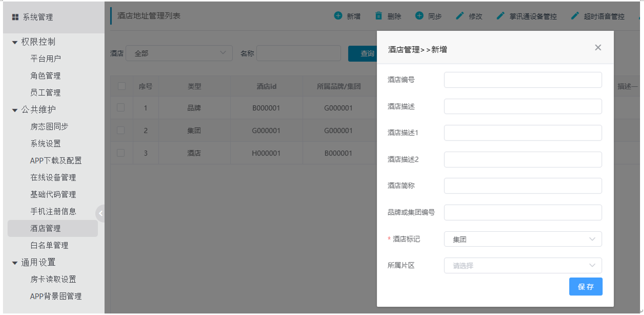Click the 系统管理 grid icon
This screenshot has width=644, height=315.
coord(15,17)
